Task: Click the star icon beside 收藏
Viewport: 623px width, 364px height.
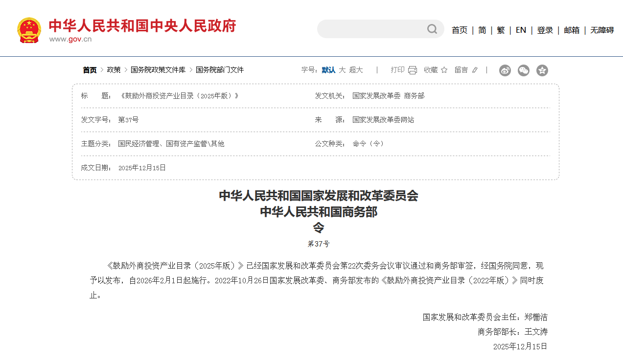Action: point(444,70)
